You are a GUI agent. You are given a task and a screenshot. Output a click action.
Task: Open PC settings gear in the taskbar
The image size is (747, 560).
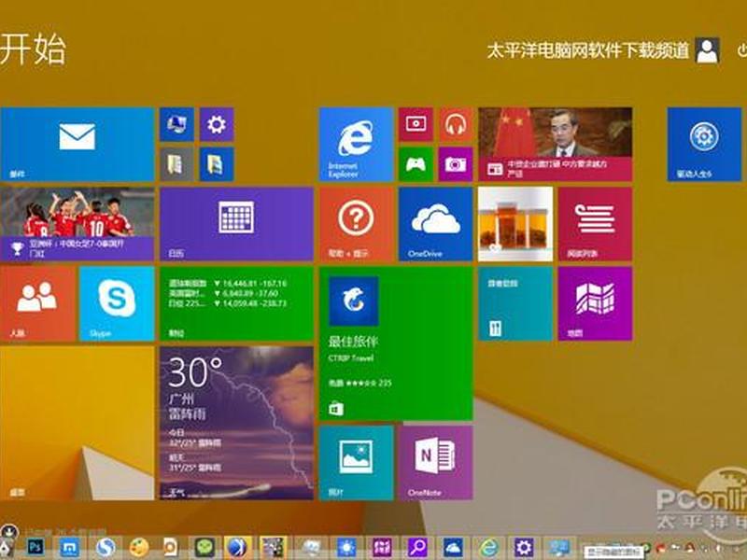click(x=524, y=548)
